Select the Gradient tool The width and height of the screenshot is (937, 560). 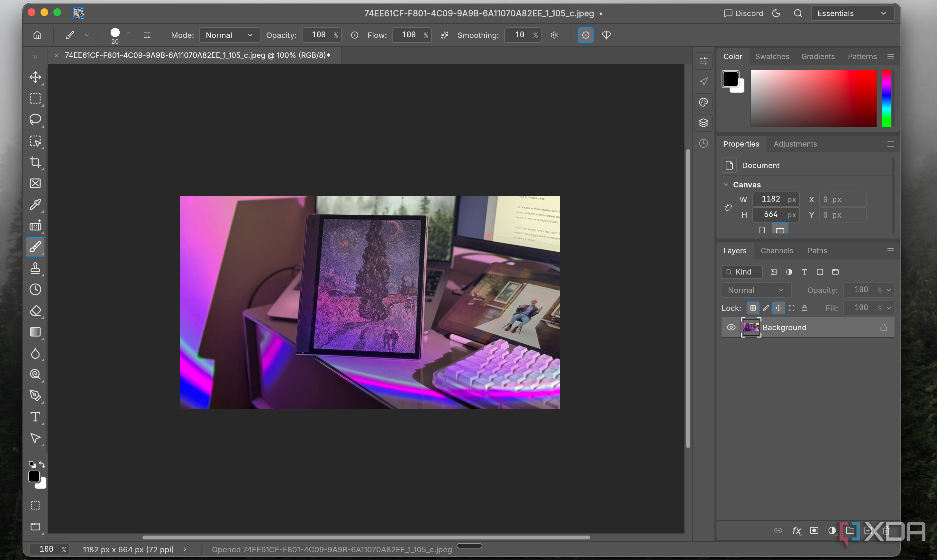tap(35, 332)
